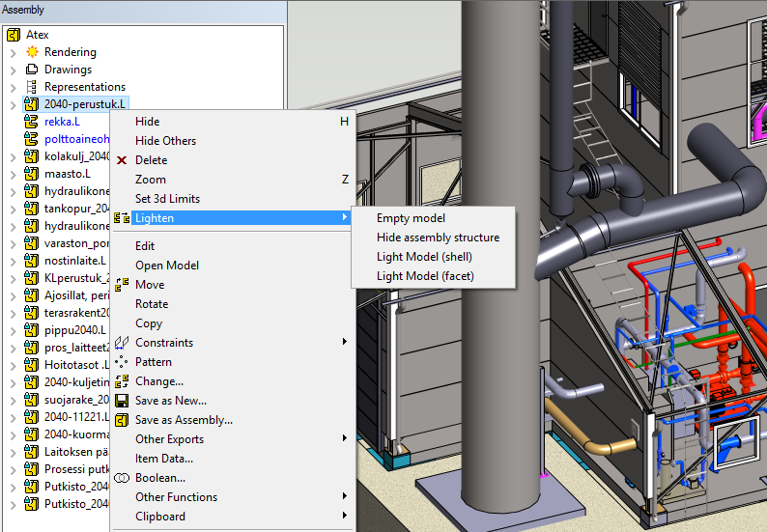767x532 pixels.
Task: Expand the Drawings tree node
Action: 13,70
